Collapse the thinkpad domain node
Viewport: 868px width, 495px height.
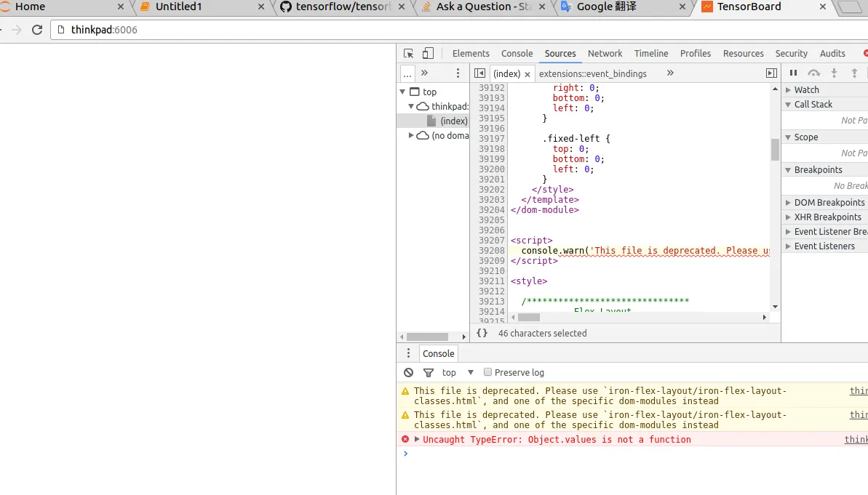pos(411,106)
